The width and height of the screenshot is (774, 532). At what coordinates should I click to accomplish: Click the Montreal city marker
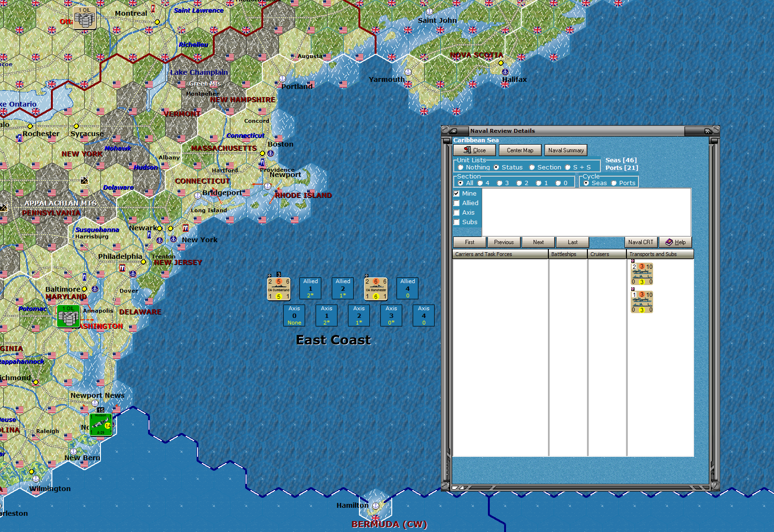(x=157, y=22)
